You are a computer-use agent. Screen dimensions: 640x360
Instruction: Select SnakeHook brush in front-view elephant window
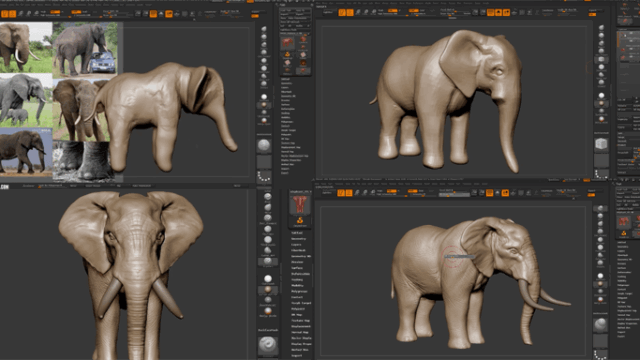click(268, 250)
